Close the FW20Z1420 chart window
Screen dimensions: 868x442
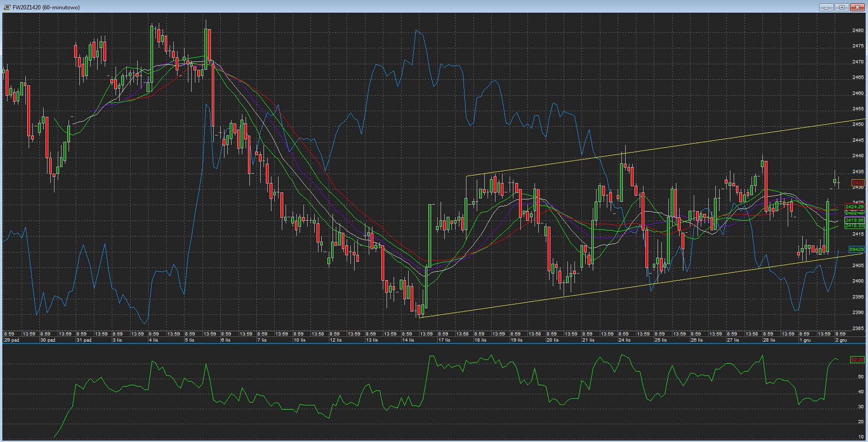point(857,7)
